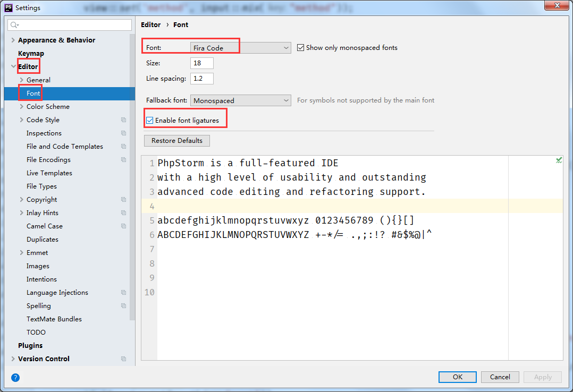Open the Duplicates settings page
The height and width of the screenshot is (392, 573).
(x=43, y=240)
